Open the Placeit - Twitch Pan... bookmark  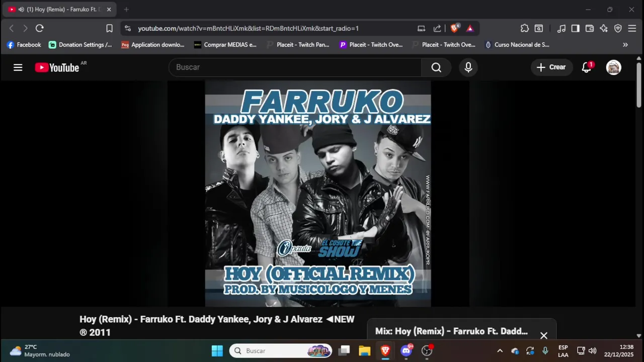click(298, 45)
